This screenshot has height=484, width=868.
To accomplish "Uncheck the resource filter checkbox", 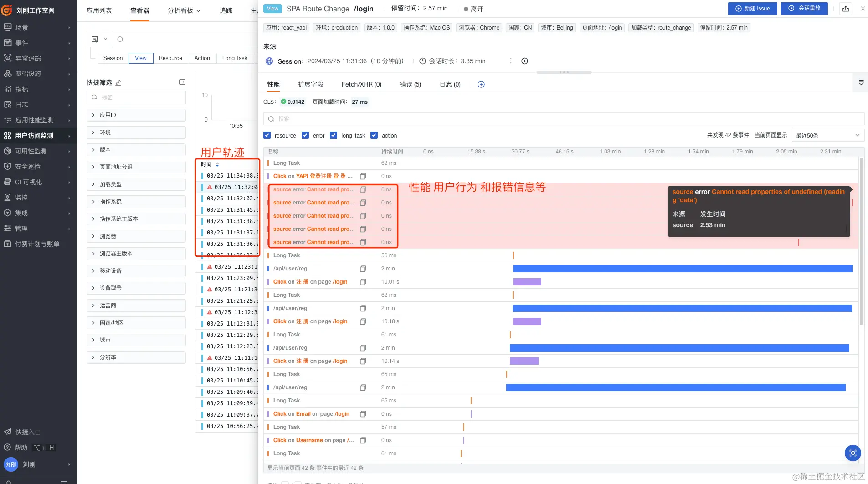I will point(267,135).
